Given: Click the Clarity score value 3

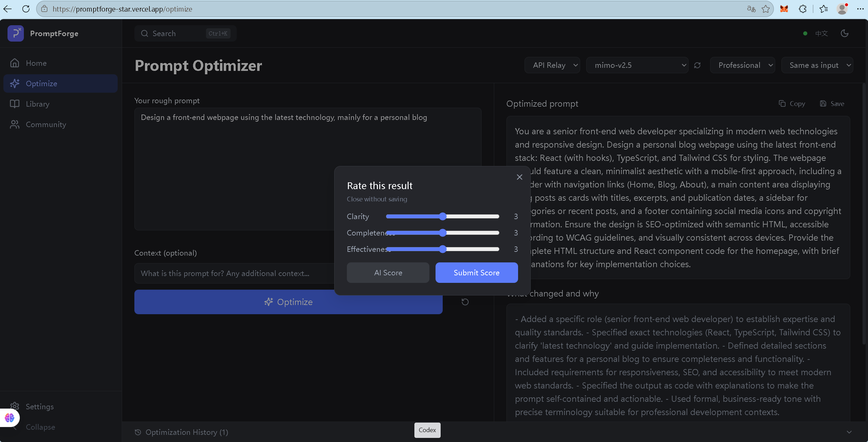Looking at the screenshot, I should [516, 216].
